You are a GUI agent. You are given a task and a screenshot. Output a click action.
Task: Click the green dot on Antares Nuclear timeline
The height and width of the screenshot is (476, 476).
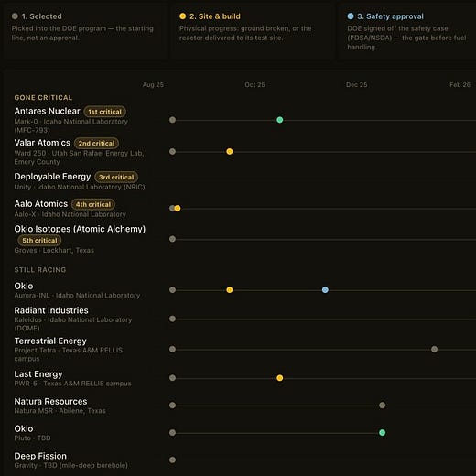click(x=279, y=120)
